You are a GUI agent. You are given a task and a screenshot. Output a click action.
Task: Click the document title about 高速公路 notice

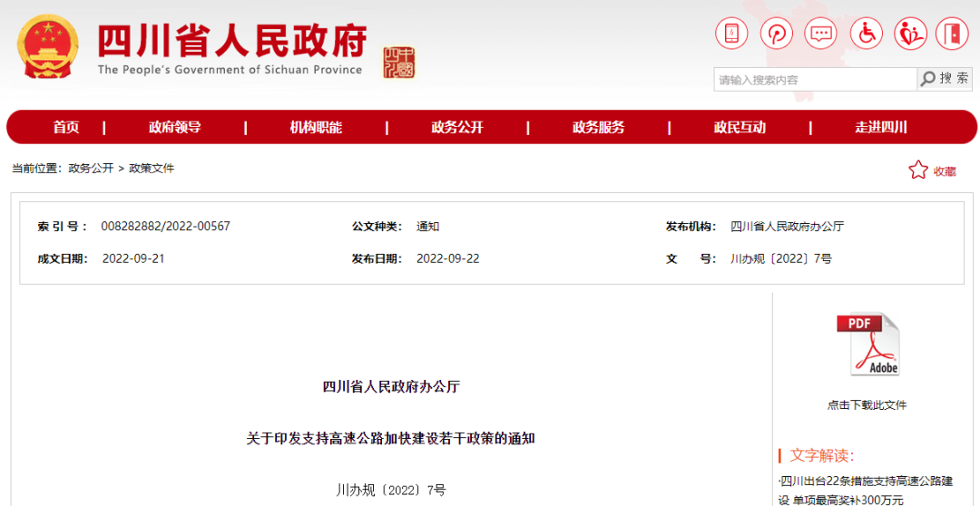(391, 439)
